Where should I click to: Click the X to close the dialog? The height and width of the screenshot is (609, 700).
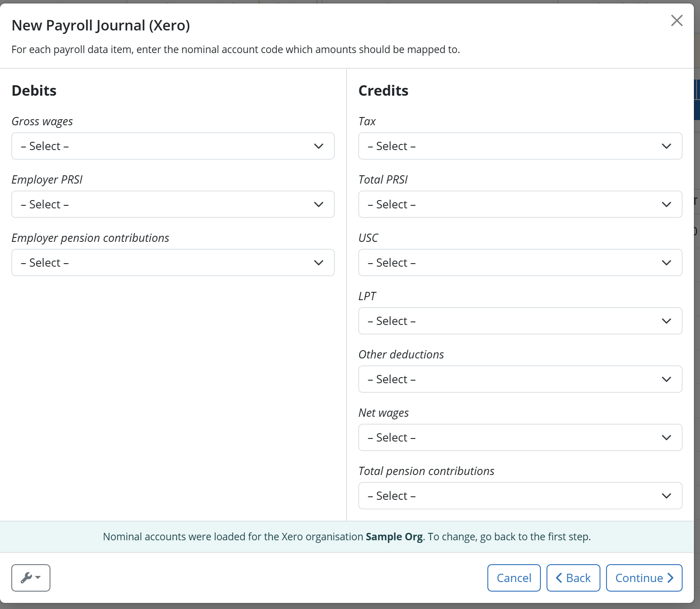(677, 20)
